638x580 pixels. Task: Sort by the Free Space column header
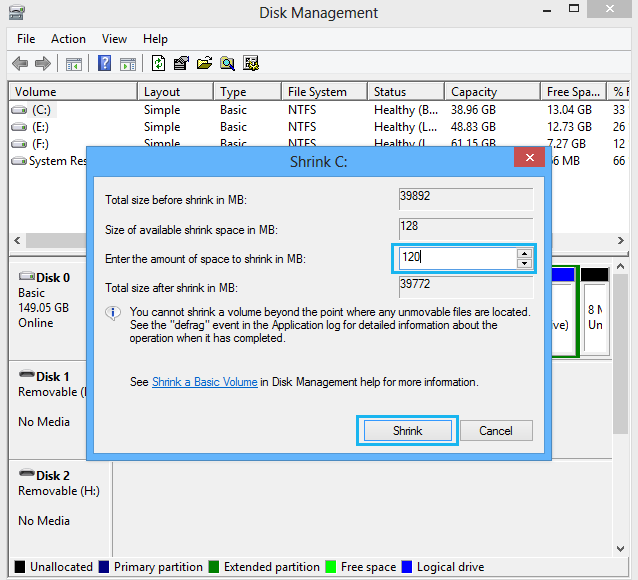(574, 92)
